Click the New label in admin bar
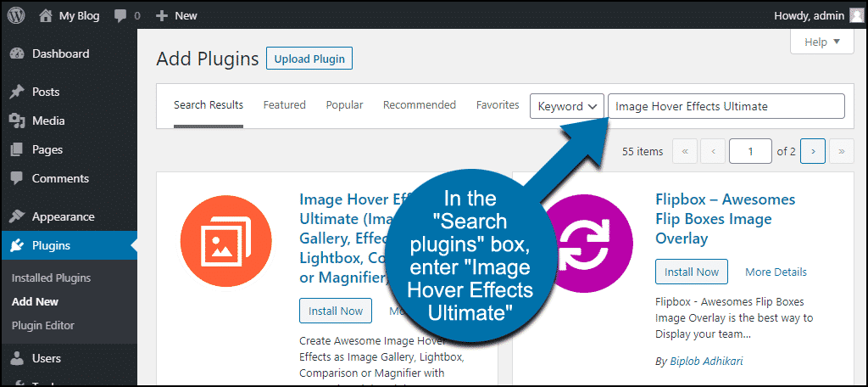This screenshot has height=387, width=868. 186,16
